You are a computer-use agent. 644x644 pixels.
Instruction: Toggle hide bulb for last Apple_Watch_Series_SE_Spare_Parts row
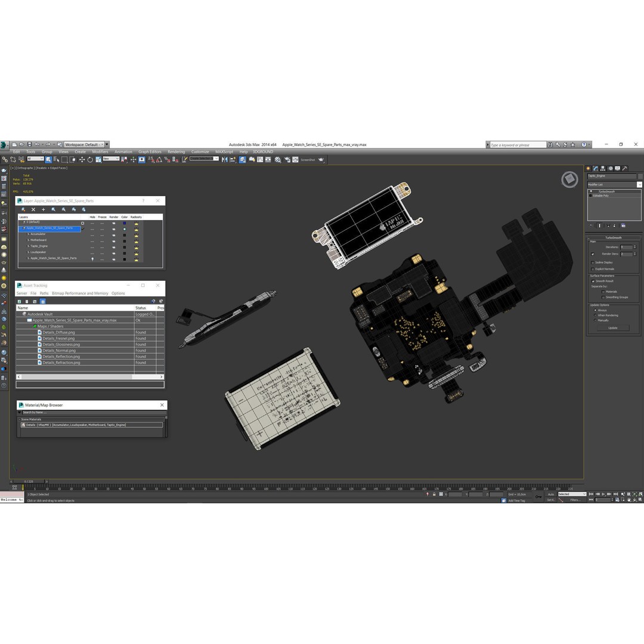click(92, 259)
